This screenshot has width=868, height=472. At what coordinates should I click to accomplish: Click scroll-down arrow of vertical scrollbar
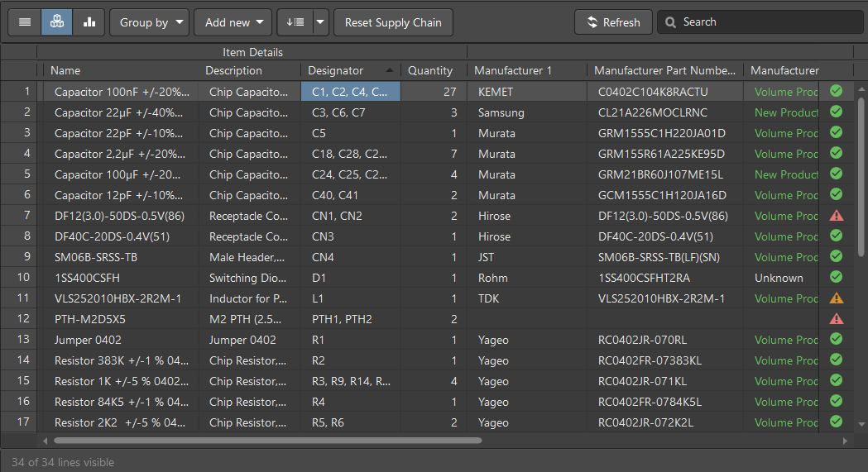(861, 424)
